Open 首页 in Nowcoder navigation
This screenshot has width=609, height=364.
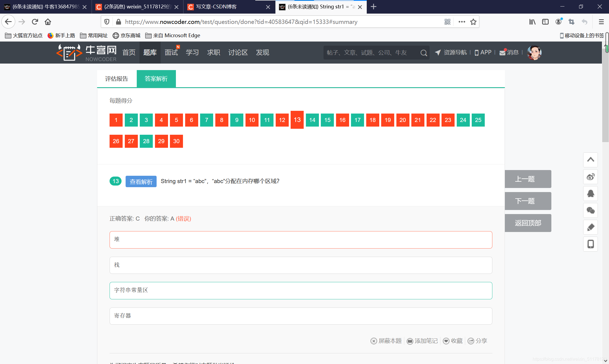(x=129, y=52)
